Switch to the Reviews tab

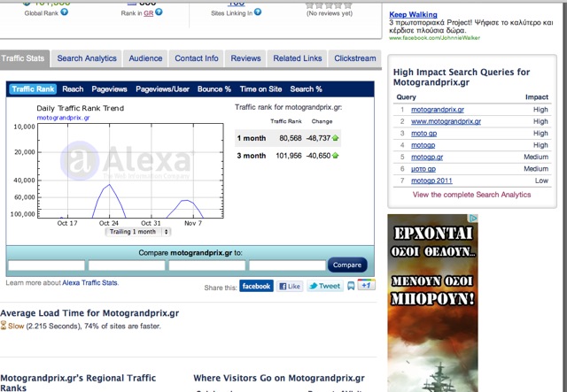(x=245, y=58)
